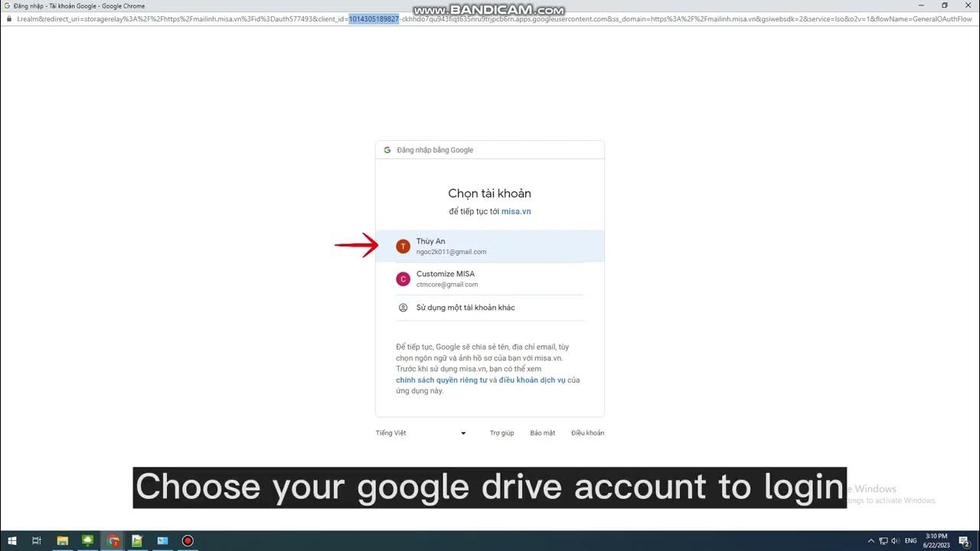980x551 pixels.
Task: Open the green monitor app on taskbar
Action: click(88, 541)
